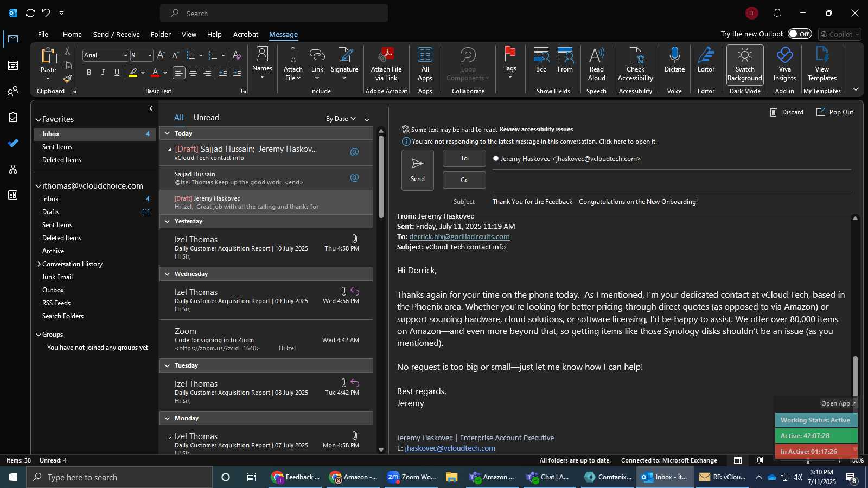Screen dimensions: 868x488
Task: Click the Attach File paperclip icon
Action: 293,55
